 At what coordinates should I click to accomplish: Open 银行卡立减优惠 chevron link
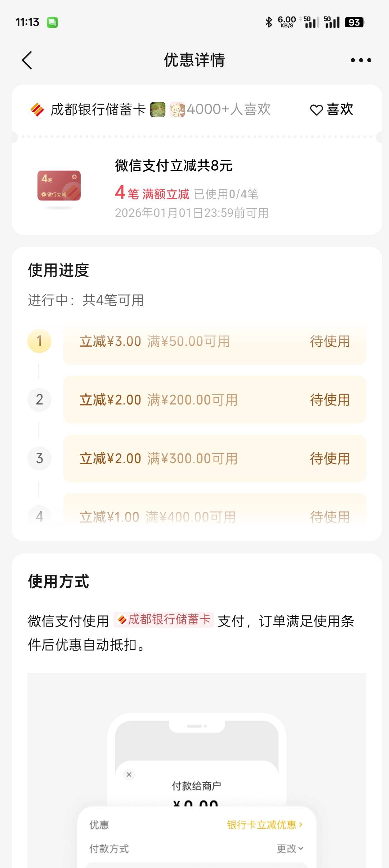(x=265, y=824)
